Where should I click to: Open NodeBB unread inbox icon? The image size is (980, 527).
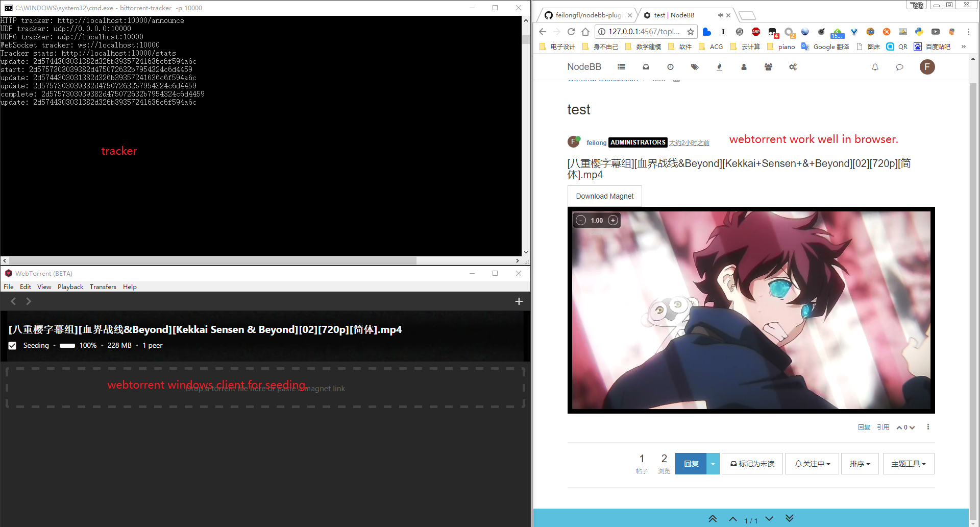point(646,67)
